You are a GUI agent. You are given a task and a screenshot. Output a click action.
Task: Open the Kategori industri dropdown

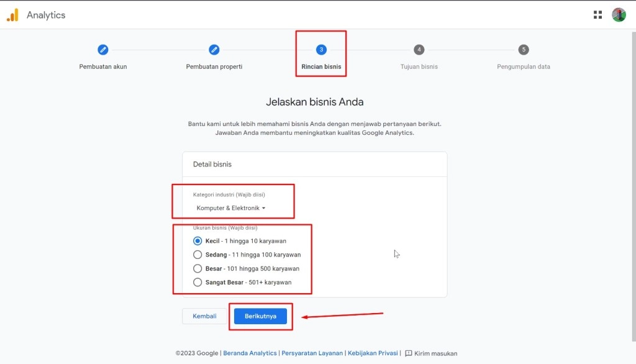point(231,208)
